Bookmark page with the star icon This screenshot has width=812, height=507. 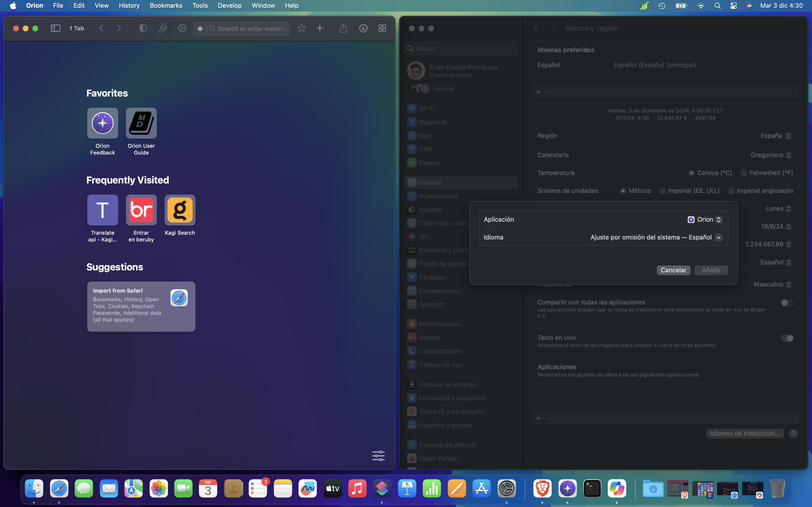coord(301,28)
